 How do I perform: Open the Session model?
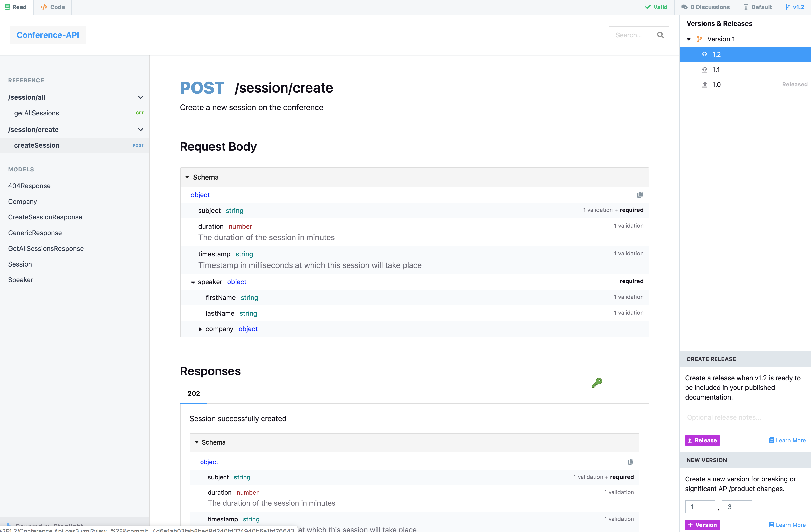20,264
